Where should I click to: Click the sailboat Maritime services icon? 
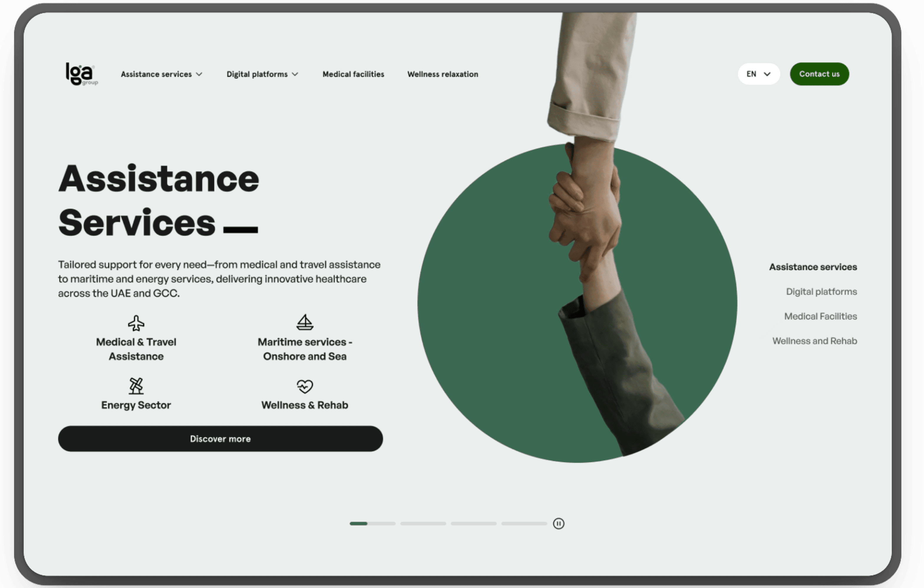[305, 322]
